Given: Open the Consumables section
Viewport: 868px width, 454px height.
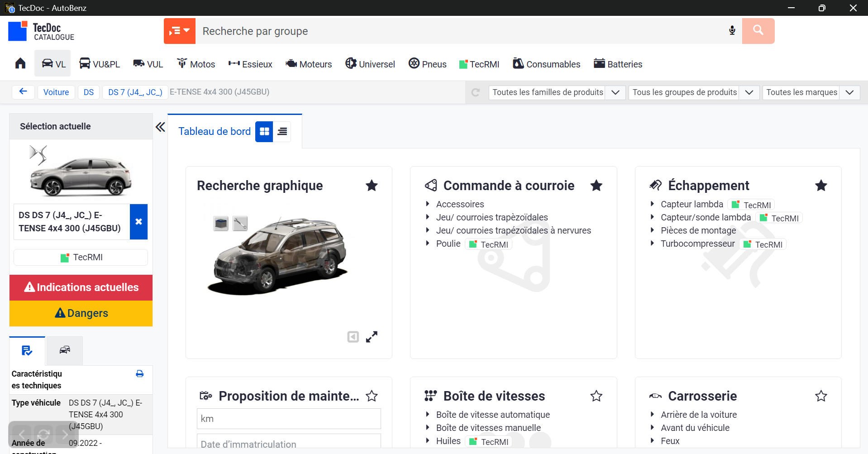Looking at the screenshot, I should pos(546,64).
